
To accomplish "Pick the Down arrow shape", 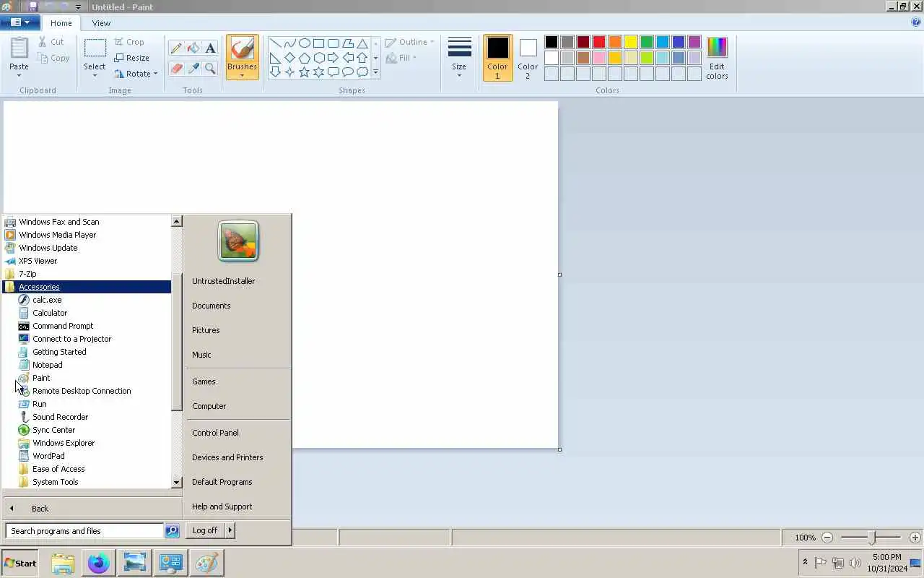I will (x=275, y=72).
